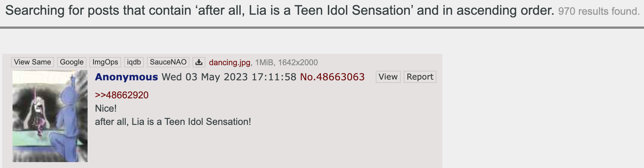Open post number No.48663063 link
Viewport: 644px width, 168px height.
[332, 77]
